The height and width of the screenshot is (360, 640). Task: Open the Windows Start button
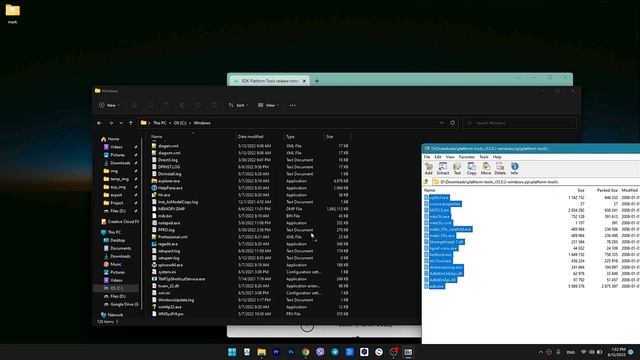click(232, 352)
